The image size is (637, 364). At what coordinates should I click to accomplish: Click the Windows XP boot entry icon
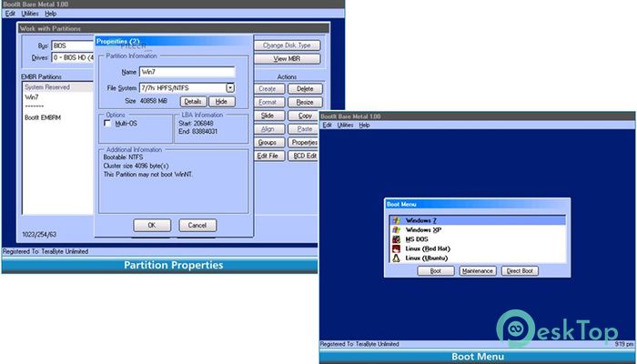[396, 230]
